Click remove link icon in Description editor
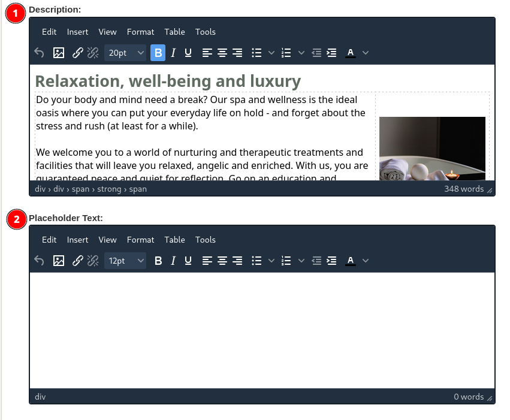This screenshot has width=510, height=420. 92,53
